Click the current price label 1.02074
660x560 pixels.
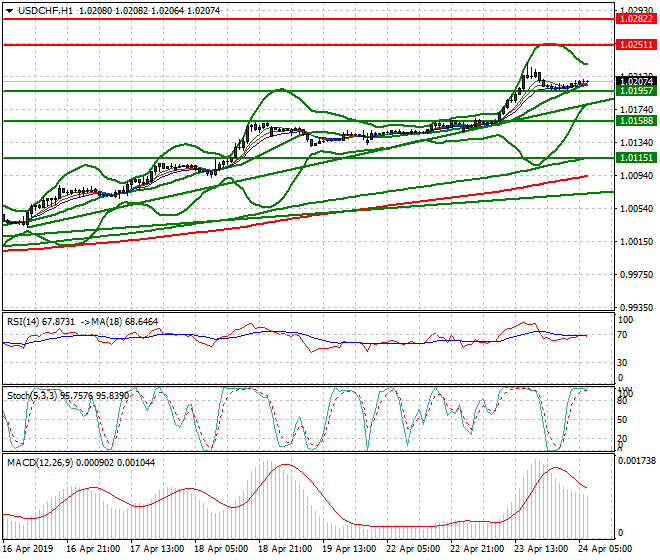(636, 81)
